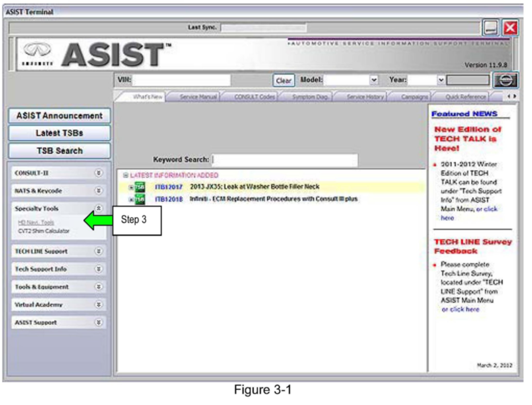Expand ASIST Support chevron icon
Viewport: 532px width, 405px height.
(x=98, y=322)
